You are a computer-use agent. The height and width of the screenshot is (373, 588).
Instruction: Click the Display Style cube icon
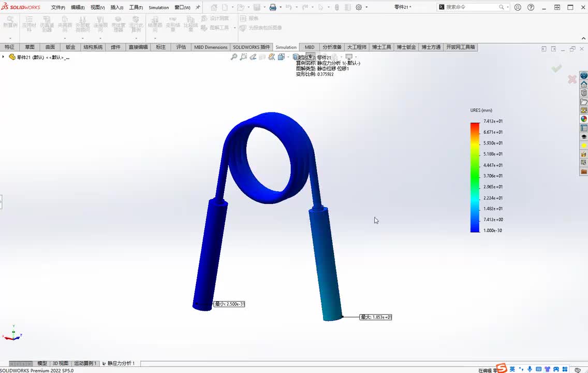pos(296,56)
